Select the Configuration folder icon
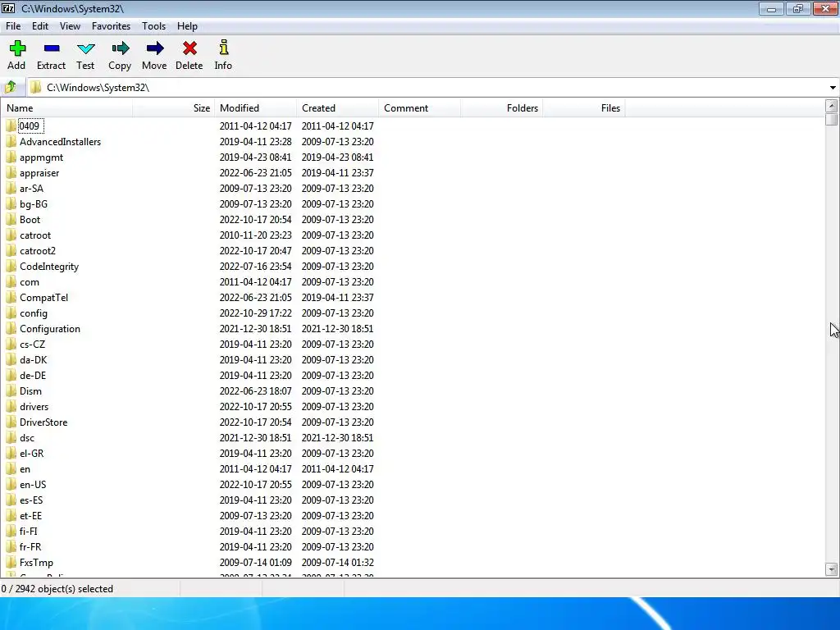Screen dimensions: 840x630 tap(11, 328)
